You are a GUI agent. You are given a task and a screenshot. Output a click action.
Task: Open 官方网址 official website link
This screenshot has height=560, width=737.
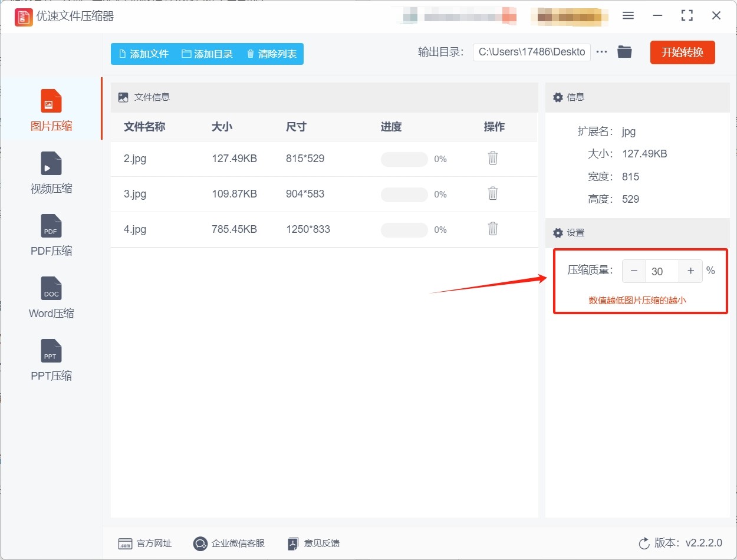coord(146,543)
